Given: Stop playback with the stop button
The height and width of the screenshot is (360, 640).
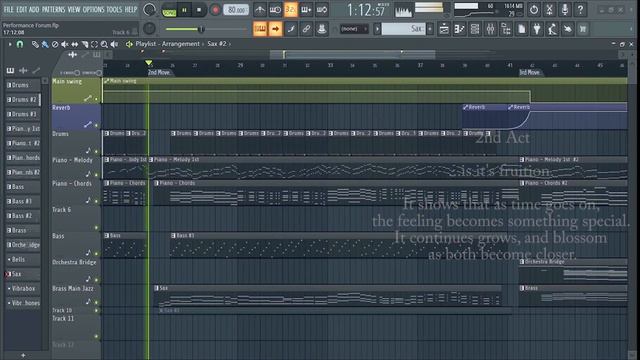Looking at the screenshot, I should 199,10.
